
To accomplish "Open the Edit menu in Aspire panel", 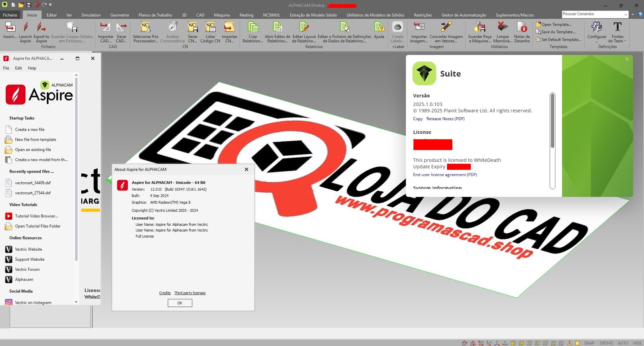I will tap(19, 68).
